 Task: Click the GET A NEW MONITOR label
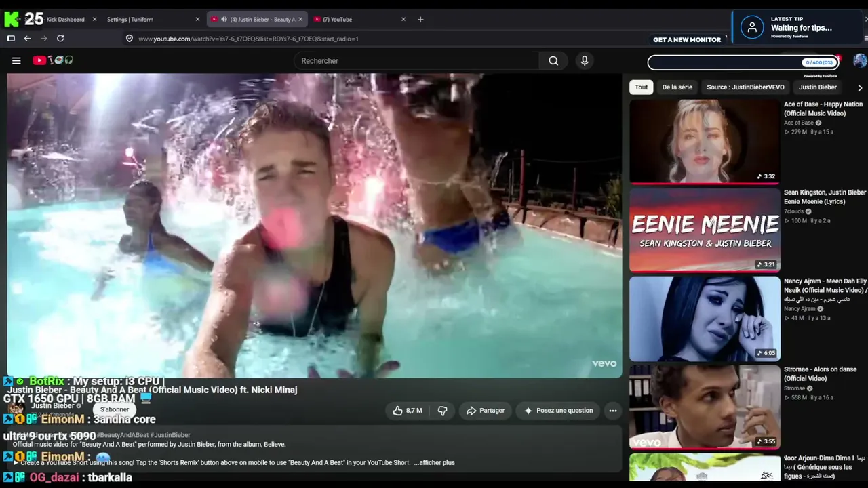[687, 39]
